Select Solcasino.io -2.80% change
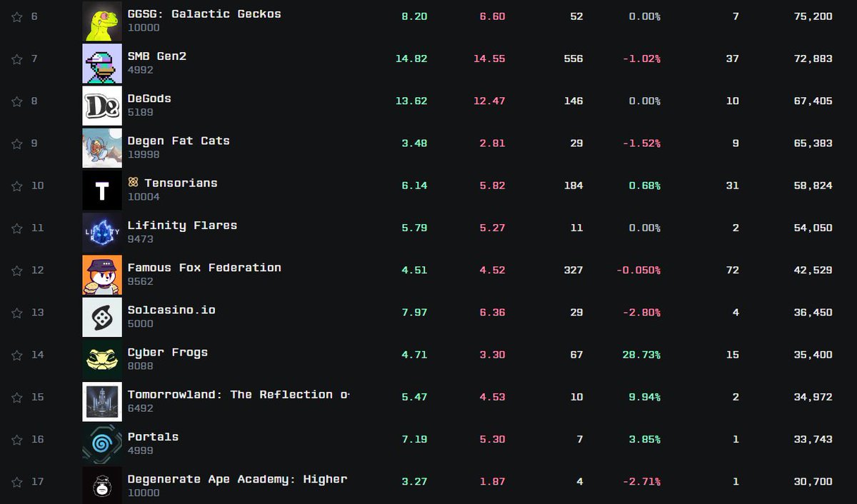This screenshot has width=857, height=504. point(641,313)
